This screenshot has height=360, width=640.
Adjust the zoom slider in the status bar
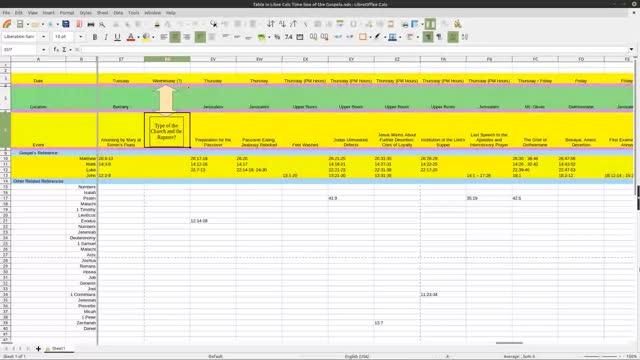pos(603,356)
